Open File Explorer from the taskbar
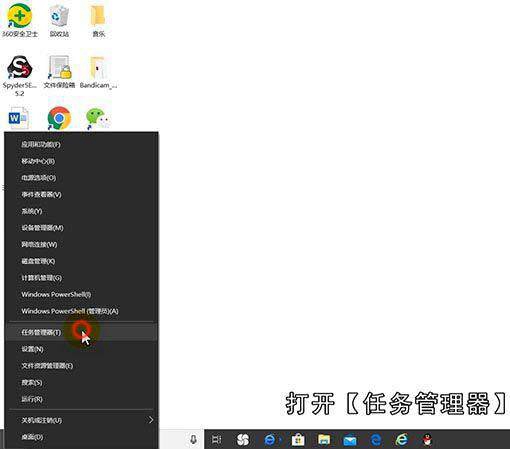The width and height of the screenshot is (510, 449). click(324, 440)
